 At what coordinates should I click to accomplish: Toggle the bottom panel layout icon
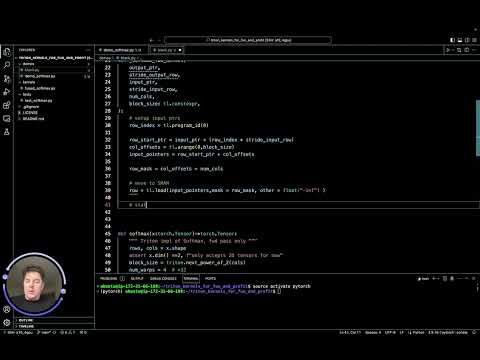coord(460,40)
